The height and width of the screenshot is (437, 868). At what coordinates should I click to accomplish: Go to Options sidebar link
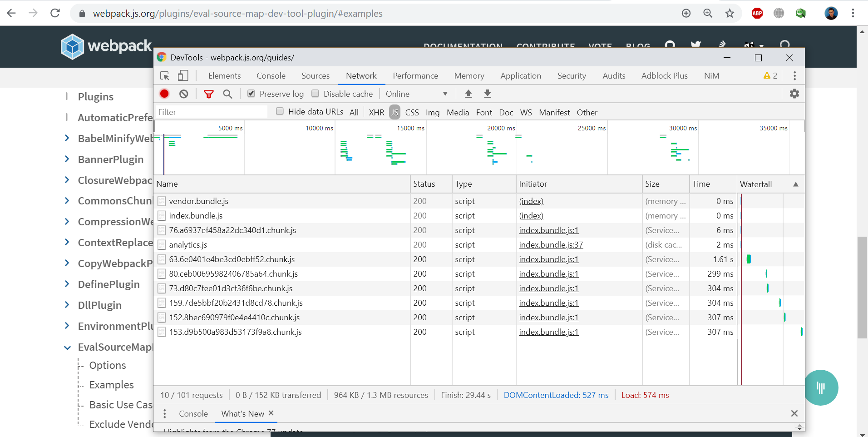coord(108,365)
